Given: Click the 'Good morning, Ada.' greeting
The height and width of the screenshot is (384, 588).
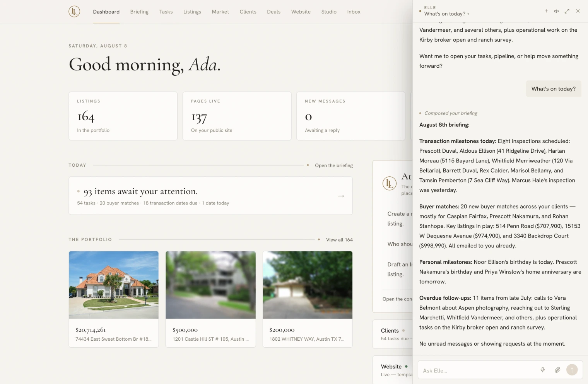Looking at the screenshot, I should (145, 65).
